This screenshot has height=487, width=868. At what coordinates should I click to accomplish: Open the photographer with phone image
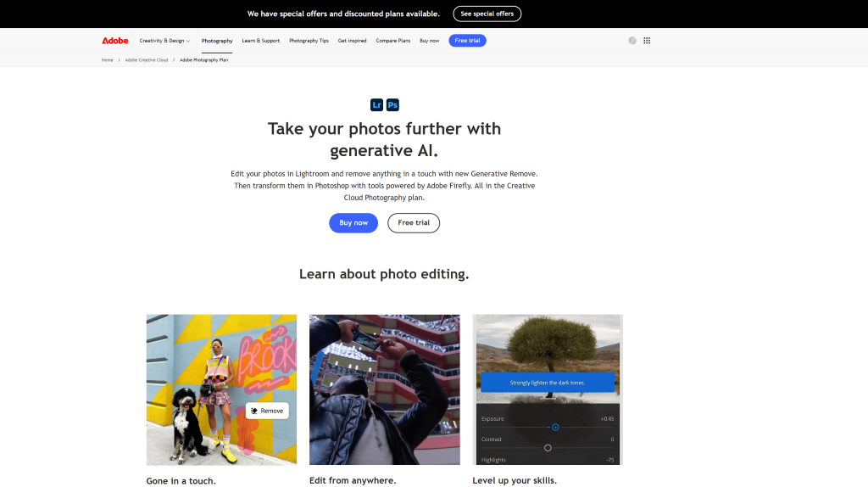(x=385, y=389)
